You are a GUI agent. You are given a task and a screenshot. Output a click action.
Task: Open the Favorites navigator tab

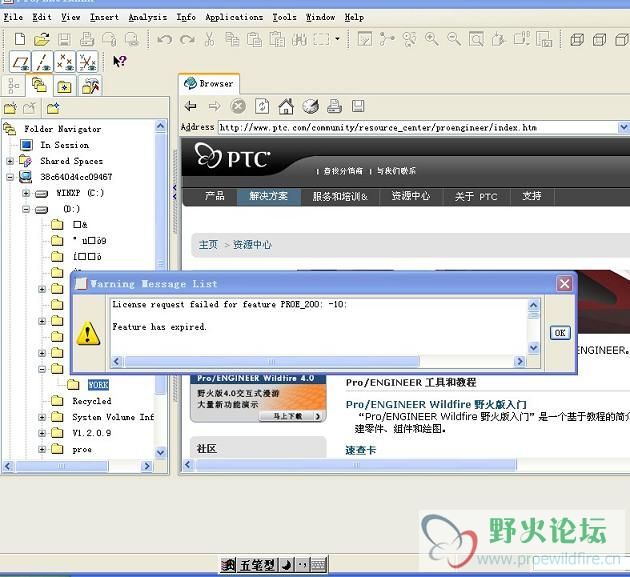[64, 86]
